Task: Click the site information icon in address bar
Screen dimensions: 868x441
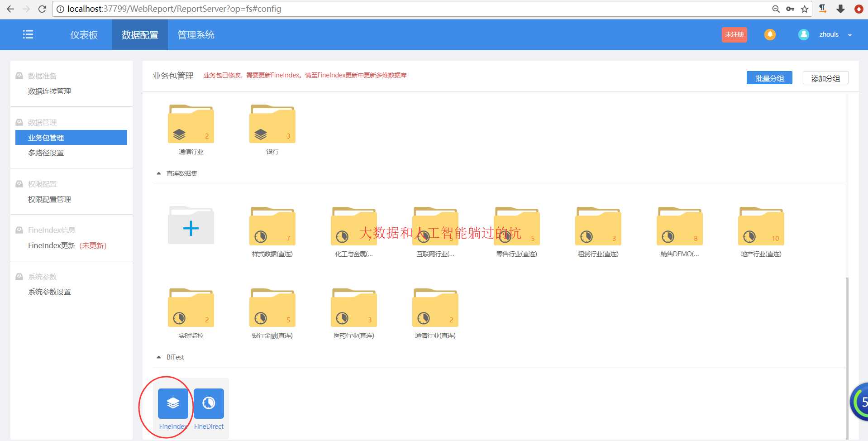Action: pos(60,9)
